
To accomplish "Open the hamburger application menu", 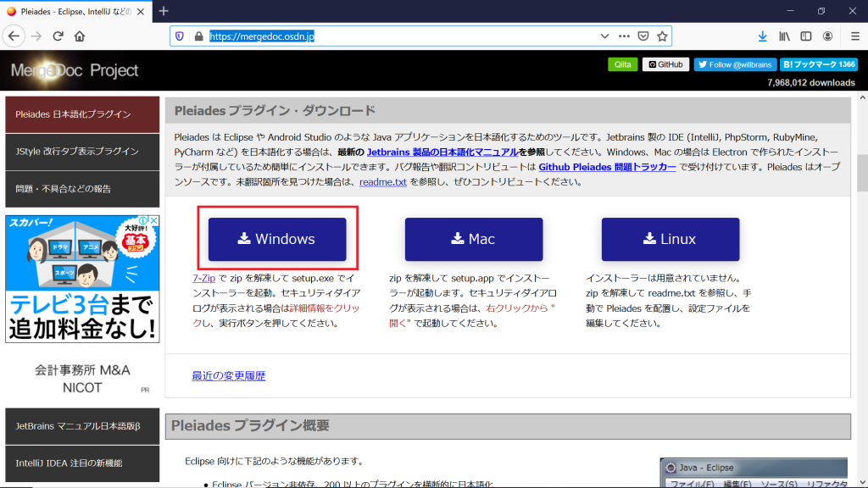I will (x=854, y=36).
